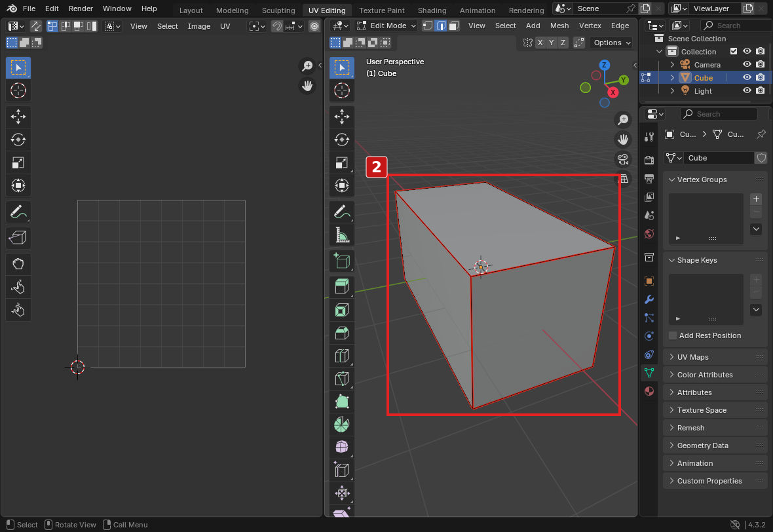The width and height of the screenshot is (773, 532).
Task: Open the Modifiers properties tab
Action: (649, 299)
